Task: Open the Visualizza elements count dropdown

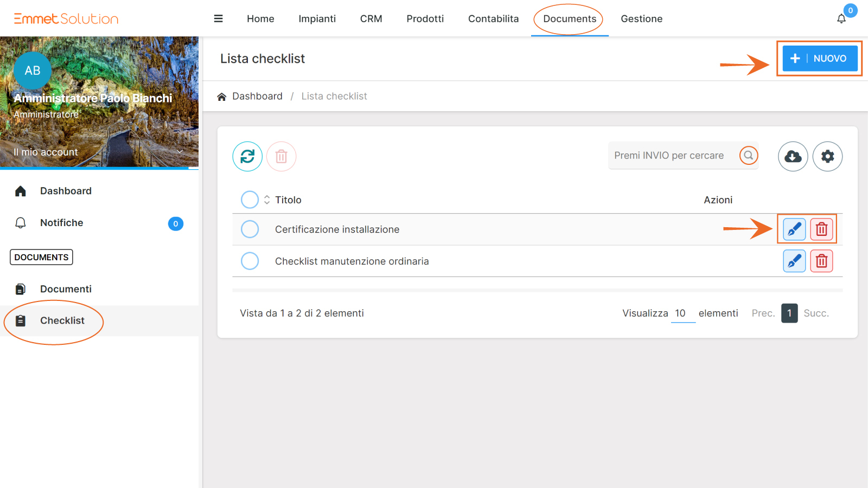Action: [x=682, y=313]
